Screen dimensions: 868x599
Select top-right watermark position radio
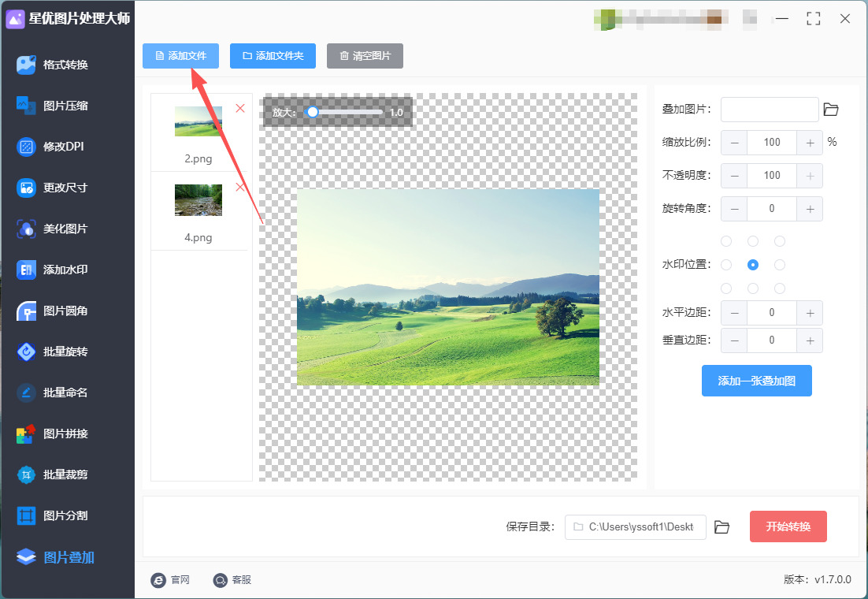point(780,241)
